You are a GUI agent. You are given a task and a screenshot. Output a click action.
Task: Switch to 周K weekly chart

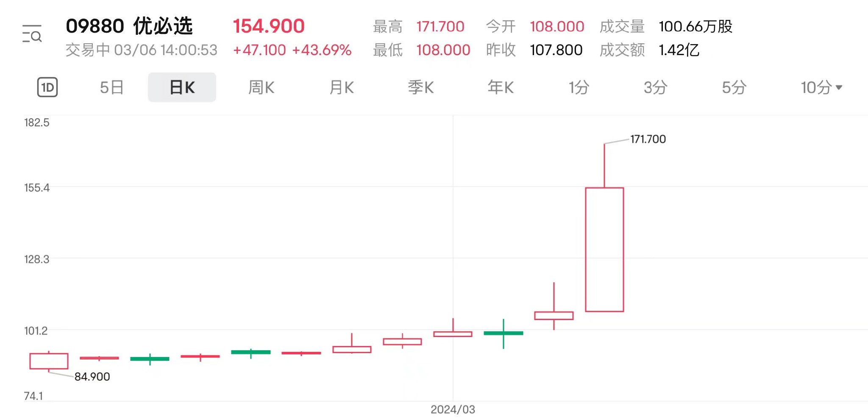tap(262, 87)
